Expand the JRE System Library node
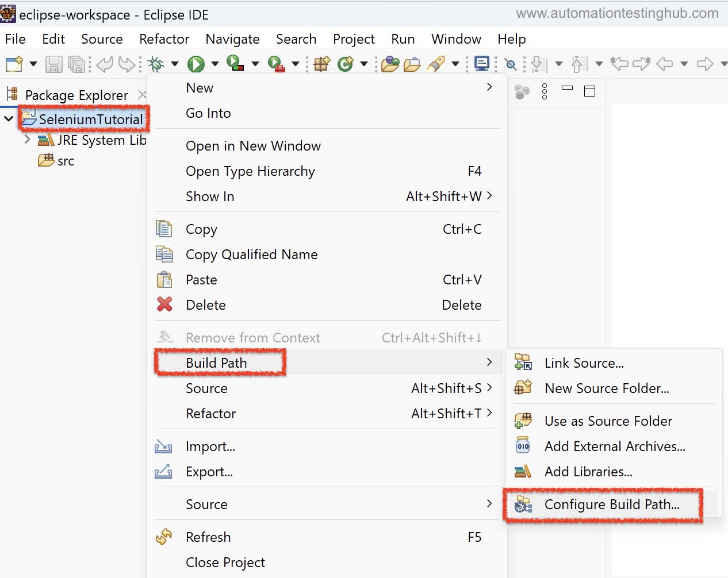The width and height of the screenshot is (728, 578). [26, 140]
